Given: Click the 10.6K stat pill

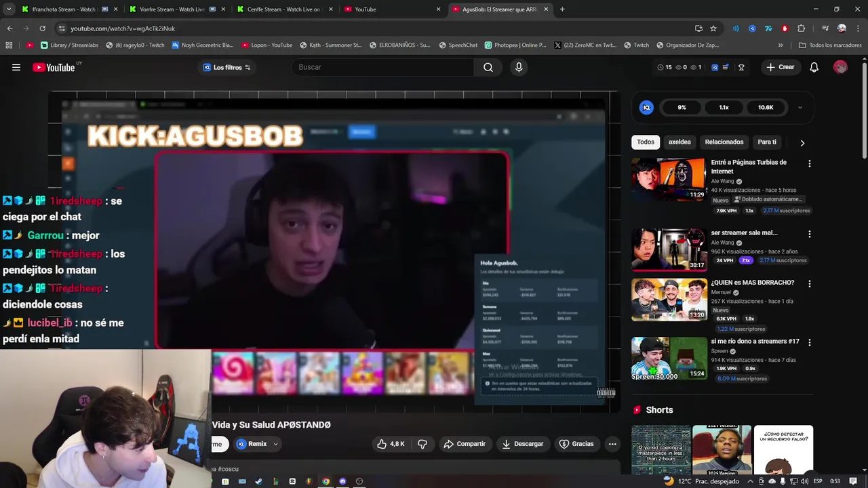Looking at the screenshot, I should (766, 107).
